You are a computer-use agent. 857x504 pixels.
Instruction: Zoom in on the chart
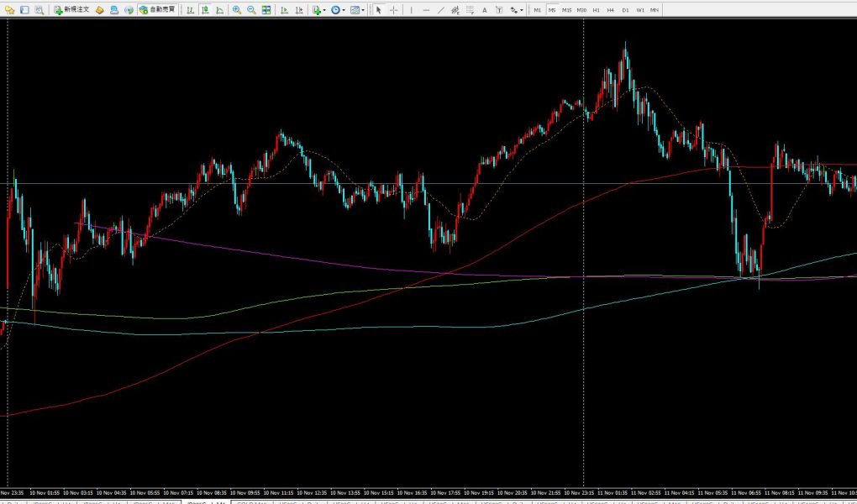[237, 10]
